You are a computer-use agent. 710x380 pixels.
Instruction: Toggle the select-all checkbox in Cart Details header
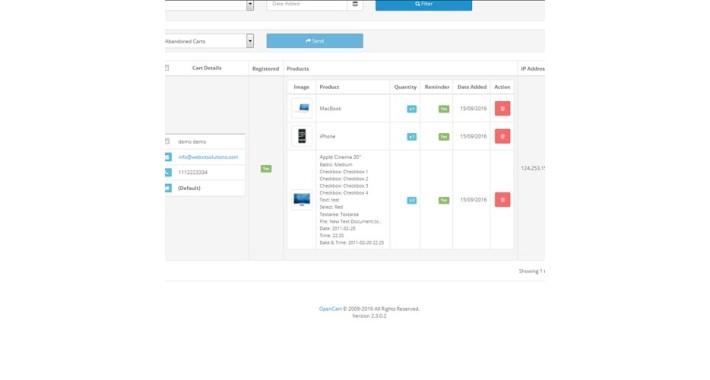click(167, 68)
